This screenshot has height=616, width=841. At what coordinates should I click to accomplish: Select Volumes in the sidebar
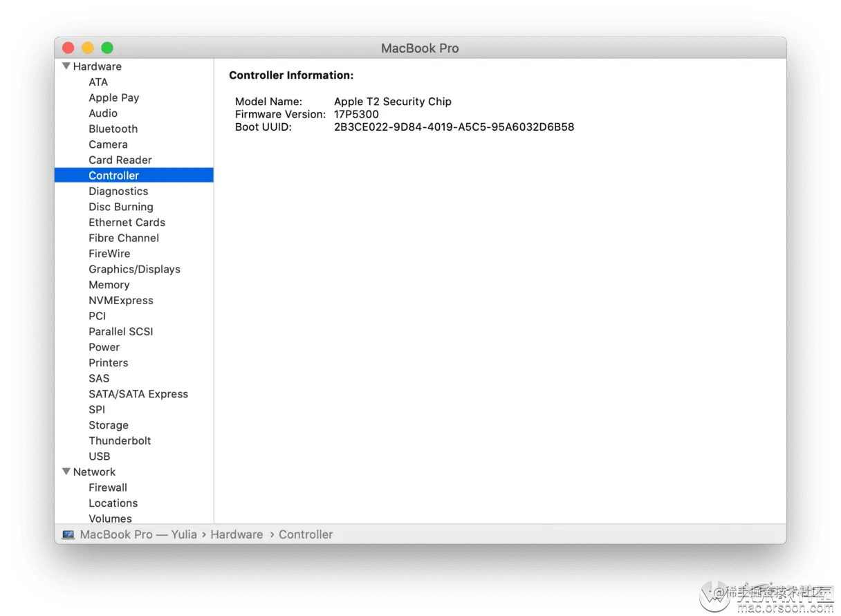pos(110,519)
